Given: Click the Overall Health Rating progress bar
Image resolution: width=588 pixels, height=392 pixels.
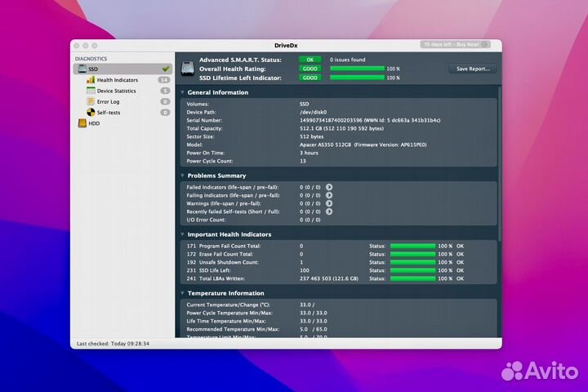Looking at the screenshot, I should 357,69.
